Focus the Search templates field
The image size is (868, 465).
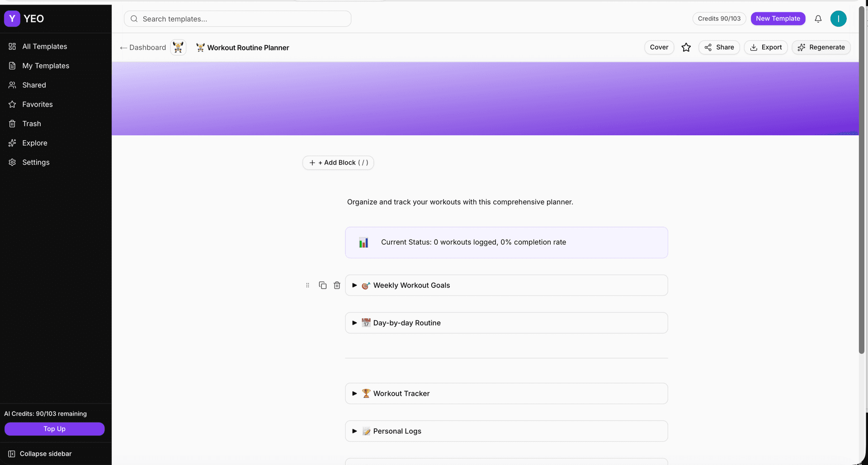237,19
